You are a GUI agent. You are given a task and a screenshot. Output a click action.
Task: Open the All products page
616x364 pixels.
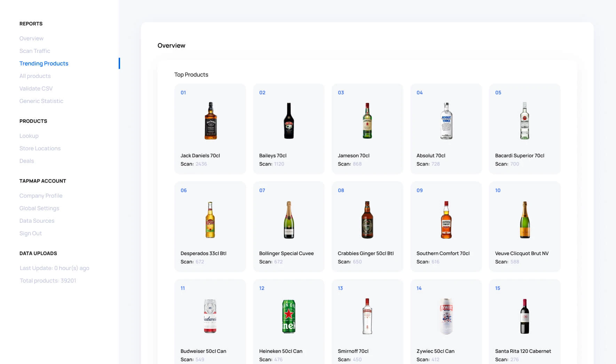tap(35, 76)
